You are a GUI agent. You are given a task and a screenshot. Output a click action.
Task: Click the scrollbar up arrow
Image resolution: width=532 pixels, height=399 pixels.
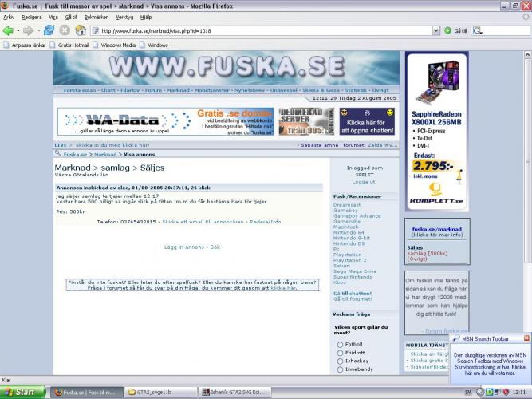(x=527, y=55)
